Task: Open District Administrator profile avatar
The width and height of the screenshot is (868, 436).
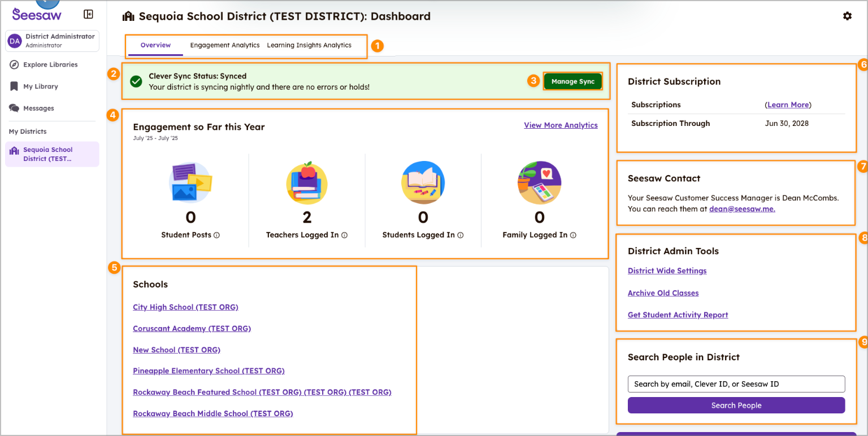Action: (x=15, y=41)
